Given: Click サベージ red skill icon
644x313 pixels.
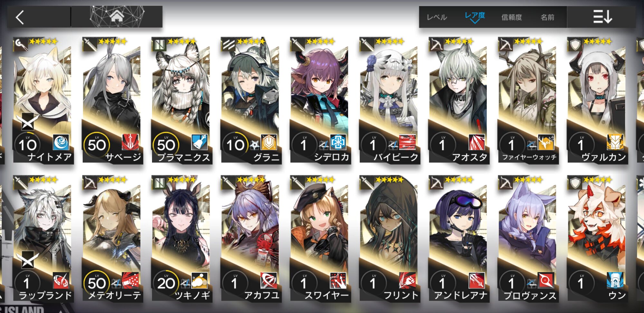Looking at the screenshot, I should coord(130,142).
